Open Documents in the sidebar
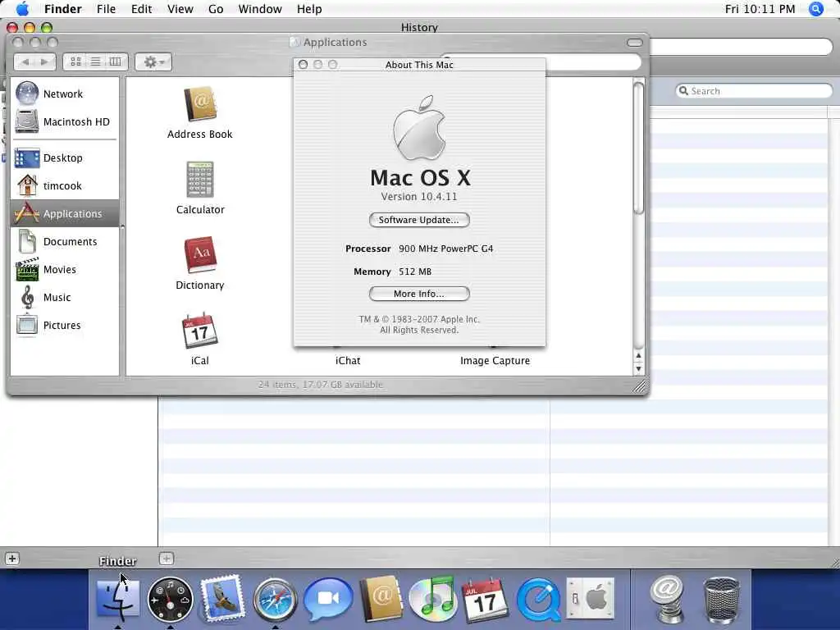The width and height of the screenshot is (840, 630). (x=63, y=242)
